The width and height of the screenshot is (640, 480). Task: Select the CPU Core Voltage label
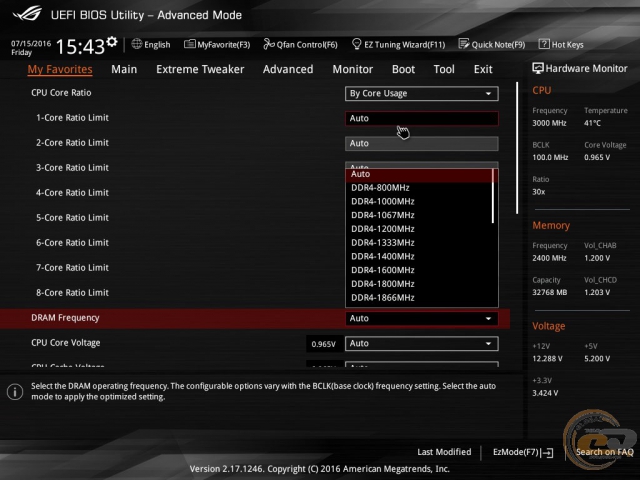point(66,343)
